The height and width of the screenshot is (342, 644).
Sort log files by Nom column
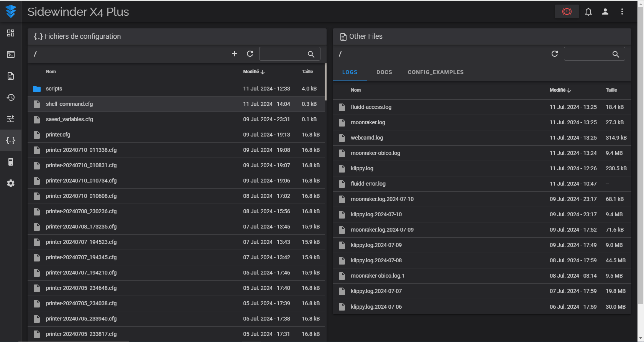356,90
